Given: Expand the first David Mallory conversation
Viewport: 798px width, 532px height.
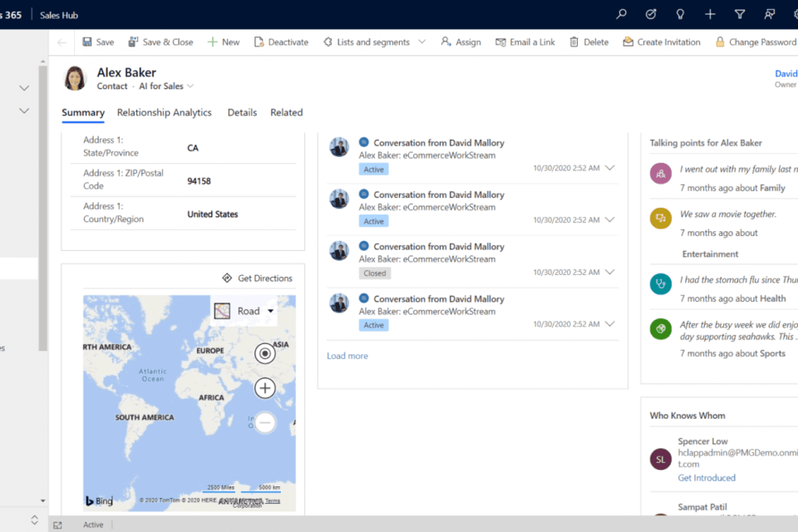Looking at the screenshot, I should pyautogui.click(x=610, y=168).
